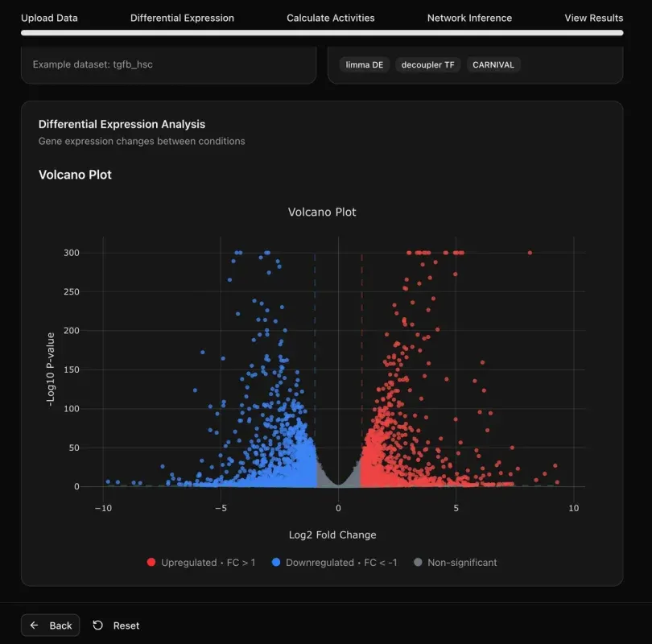Image resolution: width=652 pixels, height=644 pixels.
Task: Click the Reset button
Action: (x=116, y=625)
